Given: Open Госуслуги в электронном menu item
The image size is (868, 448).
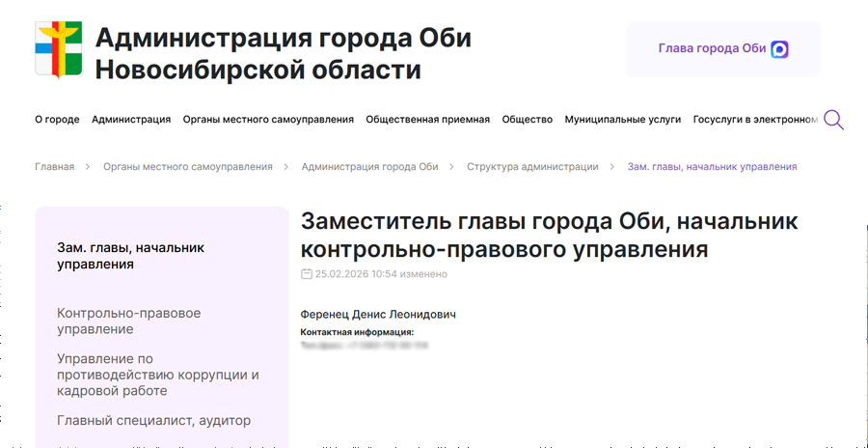Looking at the screenshot, I should click(755, 119).
